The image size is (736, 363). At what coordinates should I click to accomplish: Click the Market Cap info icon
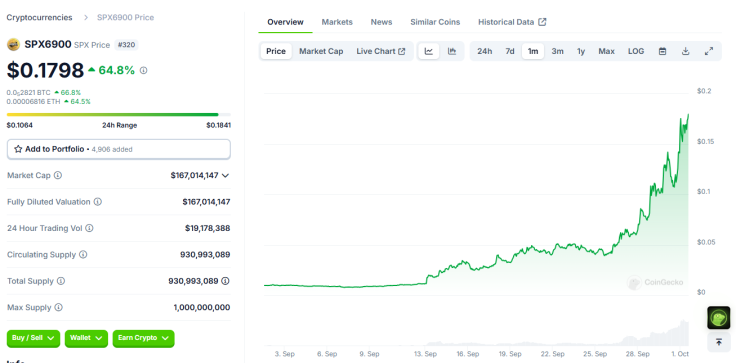(x=58, y=175)
